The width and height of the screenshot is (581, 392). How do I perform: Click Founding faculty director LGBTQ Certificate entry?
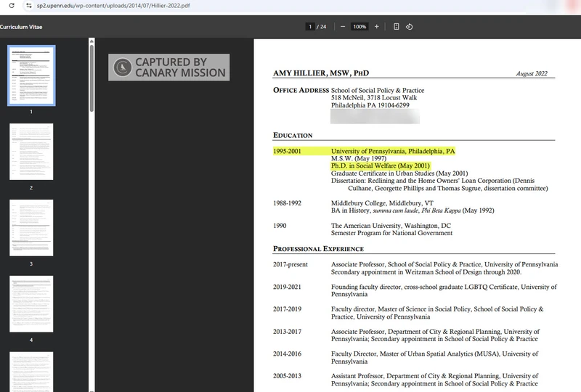(444, 290)
